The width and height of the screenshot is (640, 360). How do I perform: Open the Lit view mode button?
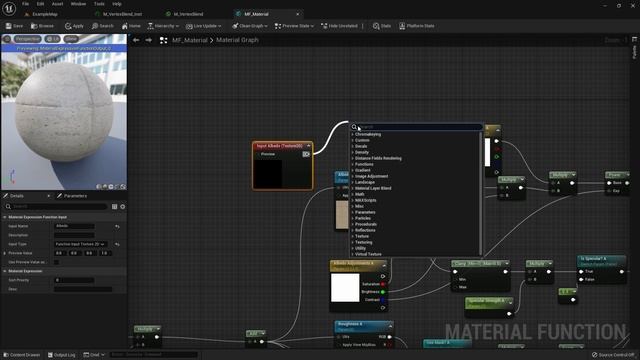point(52,39)
